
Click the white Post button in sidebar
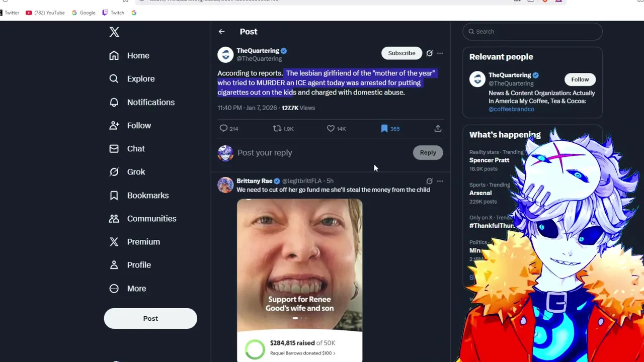(150, 318)
